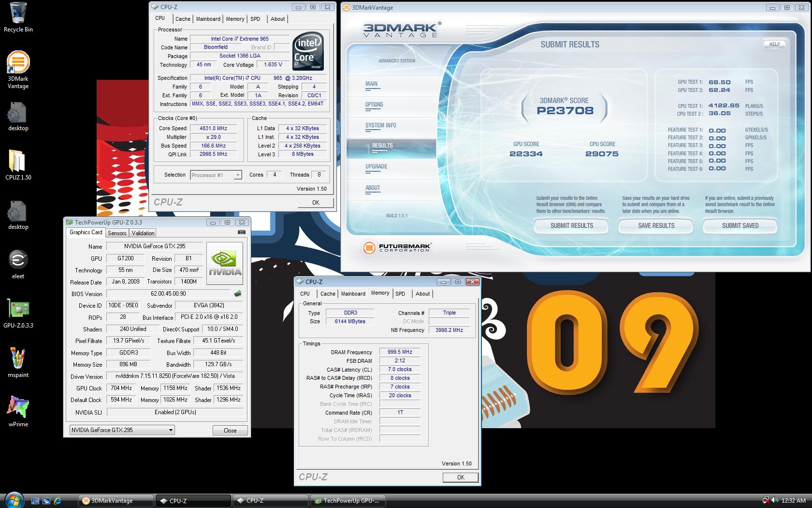
Task: Click the volume speaker tray icon
Action: pos(775,500)
